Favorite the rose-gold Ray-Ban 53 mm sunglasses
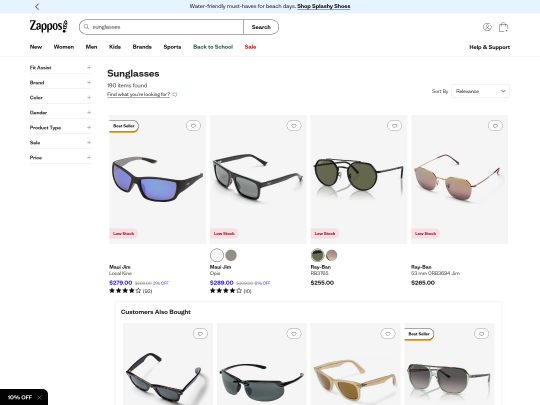540x405 pixels. (495, 126)
